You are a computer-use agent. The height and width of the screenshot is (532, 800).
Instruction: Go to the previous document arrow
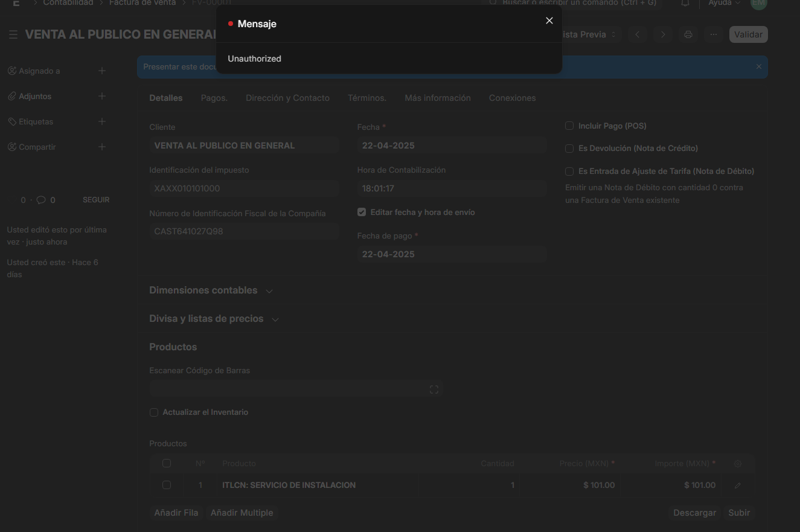[x=637, y=34]
